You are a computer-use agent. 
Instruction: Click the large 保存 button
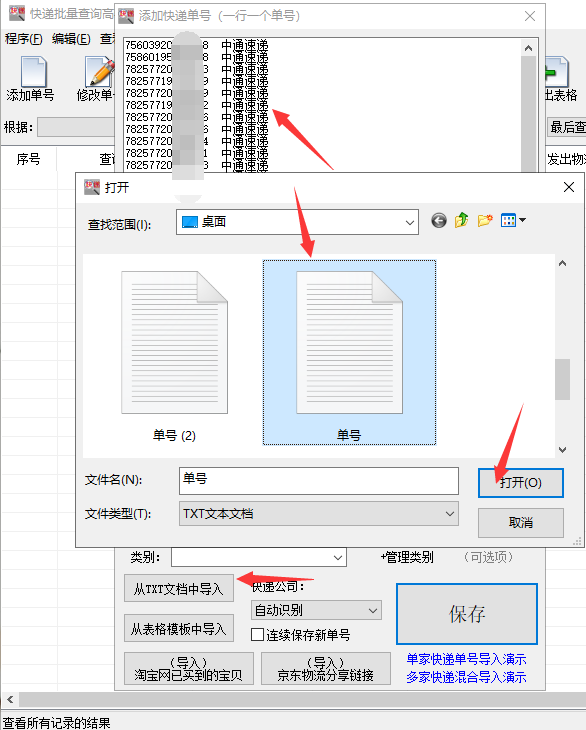point(467,614)
